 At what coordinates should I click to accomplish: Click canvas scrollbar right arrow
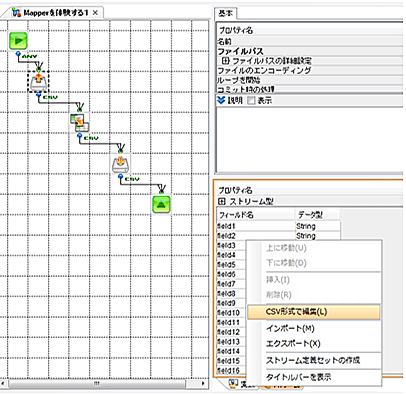(x=203, y=383)
